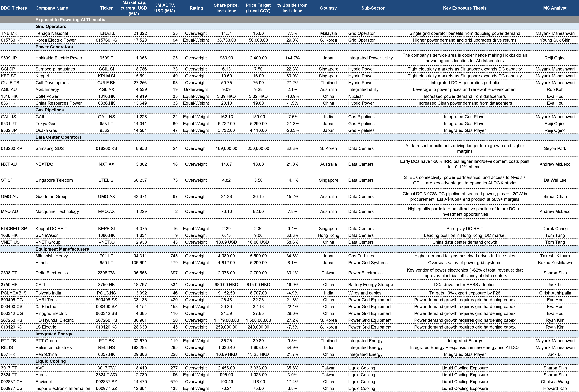Click the "Hokkaido Electric Power" company cell

[x=59, y=58]
